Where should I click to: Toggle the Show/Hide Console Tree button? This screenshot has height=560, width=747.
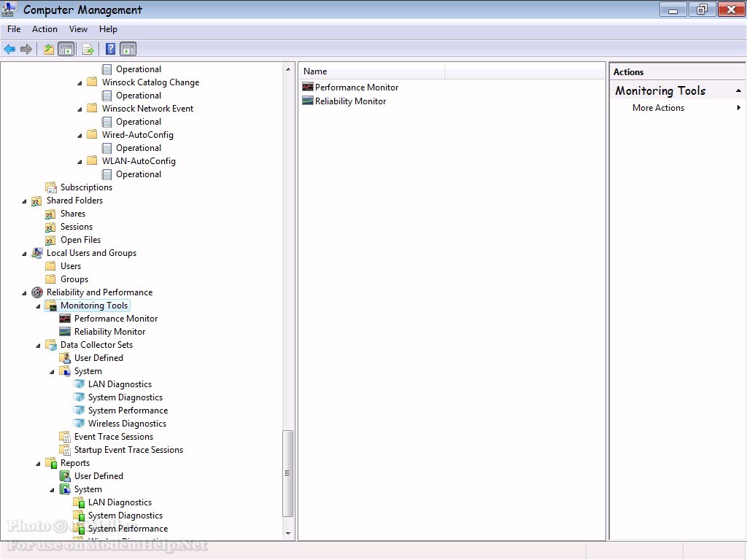click(x=66, y=49)
